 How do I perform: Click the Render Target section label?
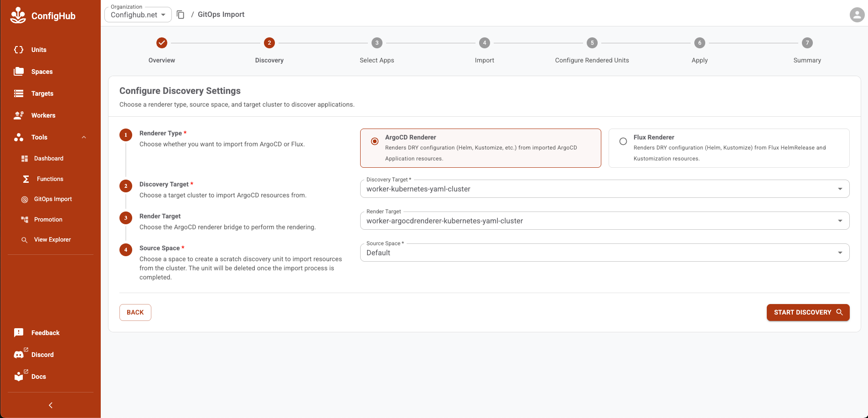point(160,216)
